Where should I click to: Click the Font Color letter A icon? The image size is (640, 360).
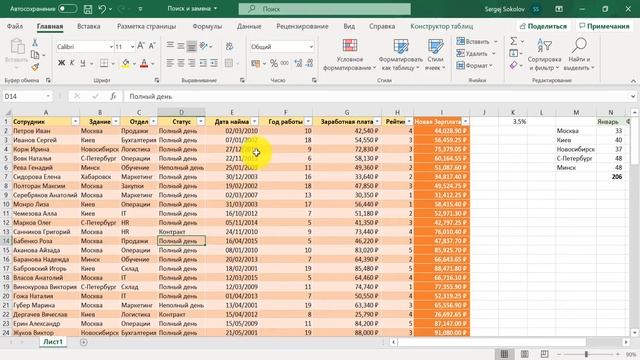coord(144,63)
